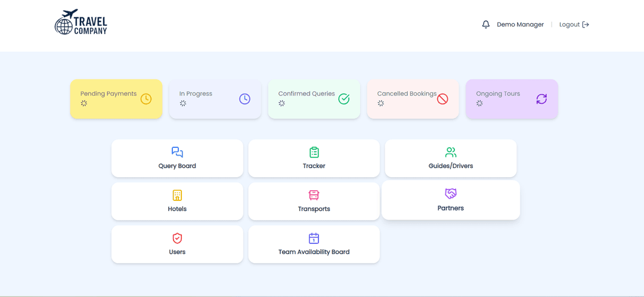Click the Partners handshake icon
This screenshot has height=297, width=644.
point(451,194)
